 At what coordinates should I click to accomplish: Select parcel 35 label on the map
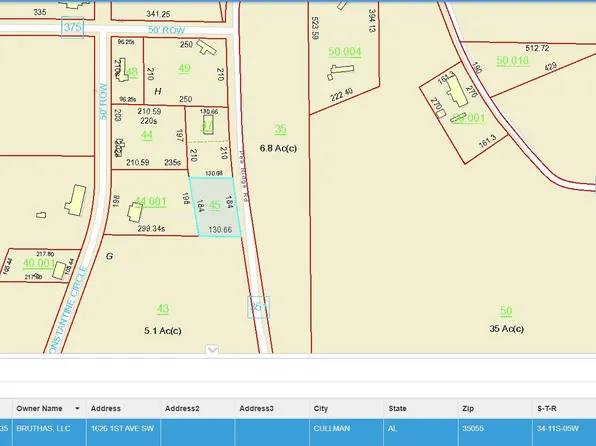click(281, 129)
